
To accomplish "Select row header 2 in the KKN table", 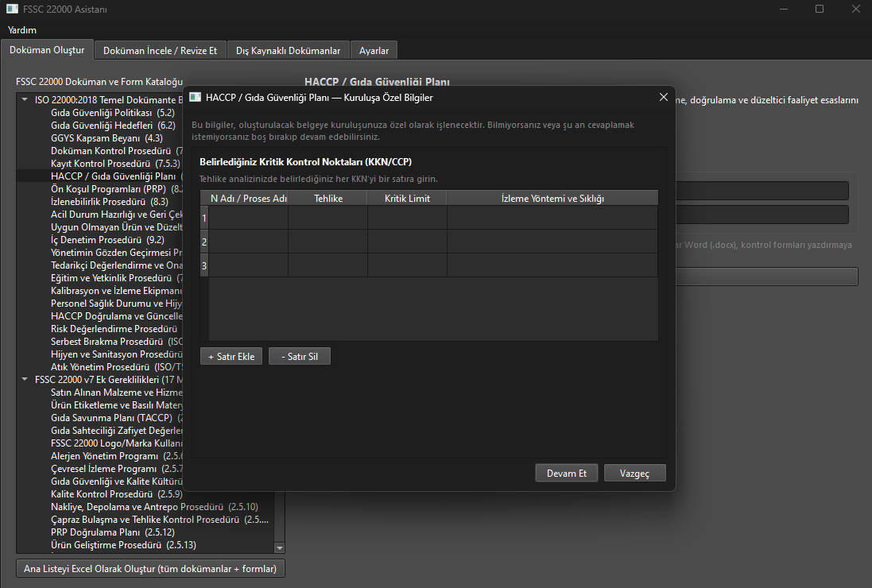I will 204,242.
